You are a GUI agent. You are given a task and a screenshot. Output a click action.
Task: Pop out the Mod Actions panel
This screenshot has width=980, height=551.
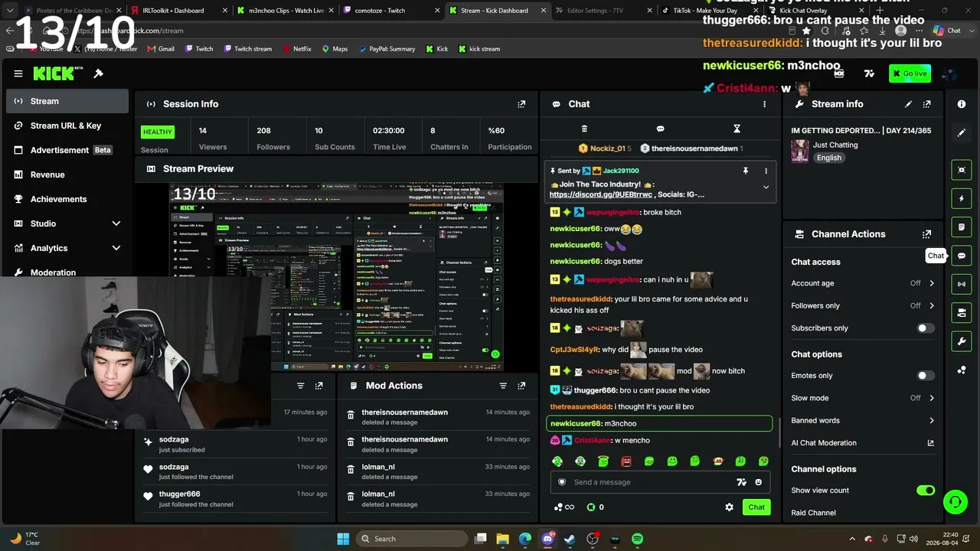tap(521, 386)
